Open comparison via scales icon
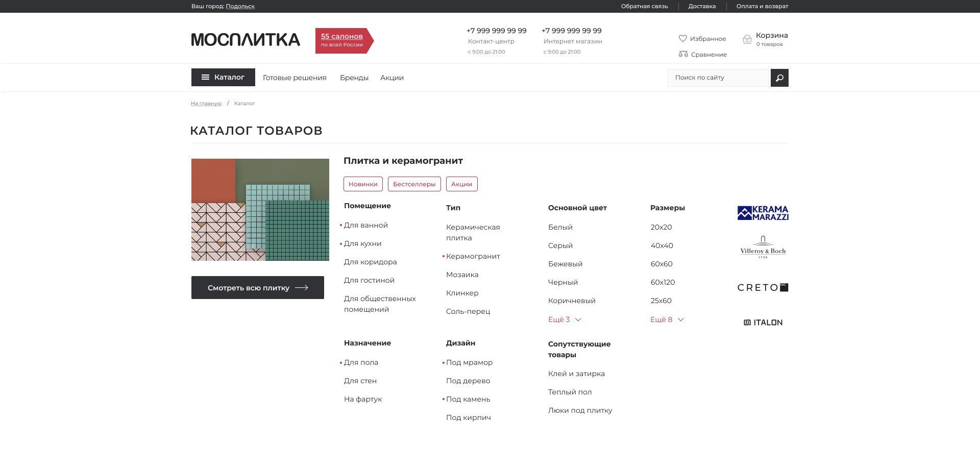This screenshot has width=980, height=471. [683, 54]
